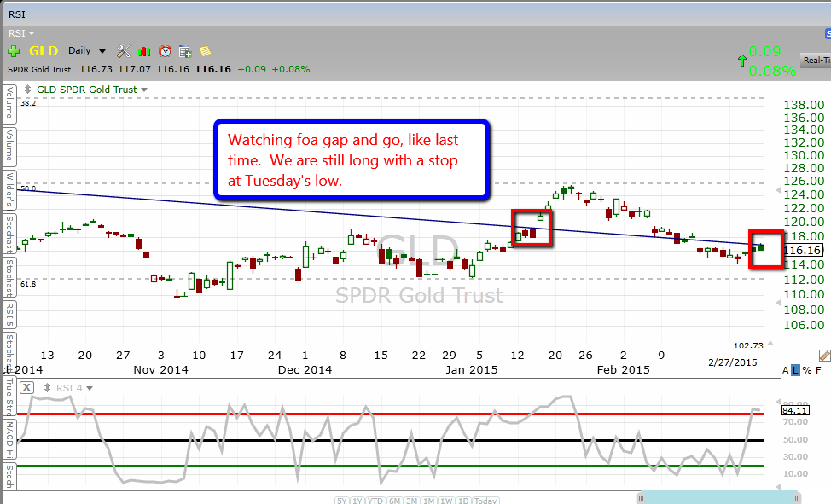Image resolution: width=831 pixels, height=504 pixels.
Task: Click the green up-arrow change indicator
Action: pos(742,61)
